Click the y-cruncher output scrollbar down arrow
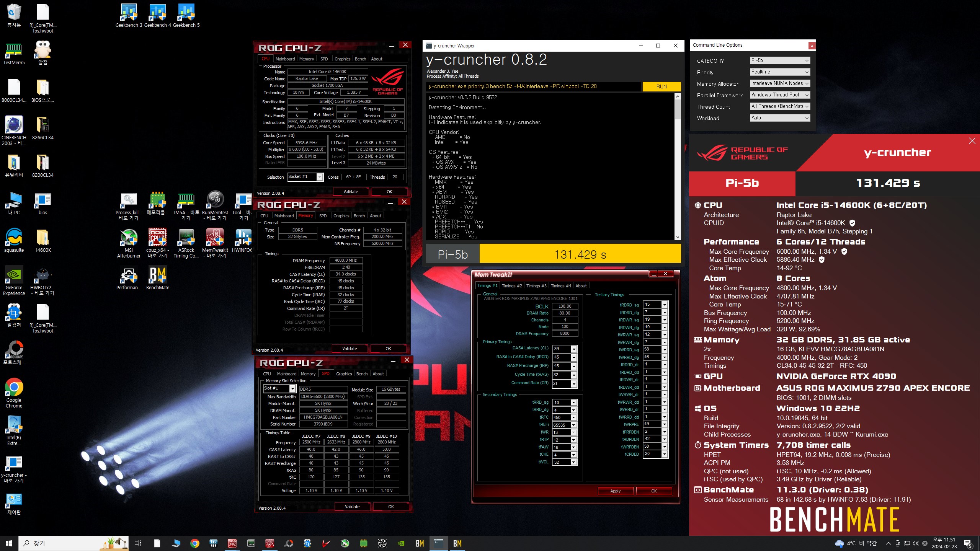This screenshot has height=551, width=980. pyautogui.click(x=678, y=237)
